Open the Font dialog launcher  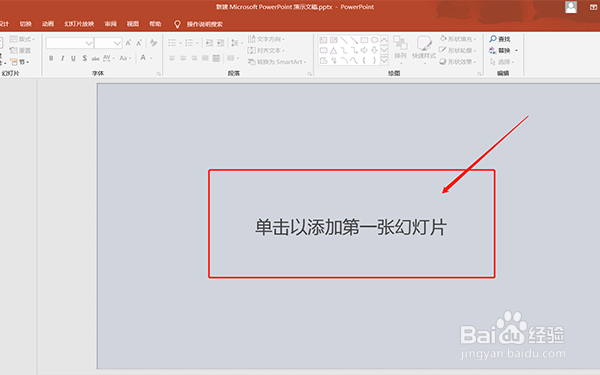pos(158,73)
